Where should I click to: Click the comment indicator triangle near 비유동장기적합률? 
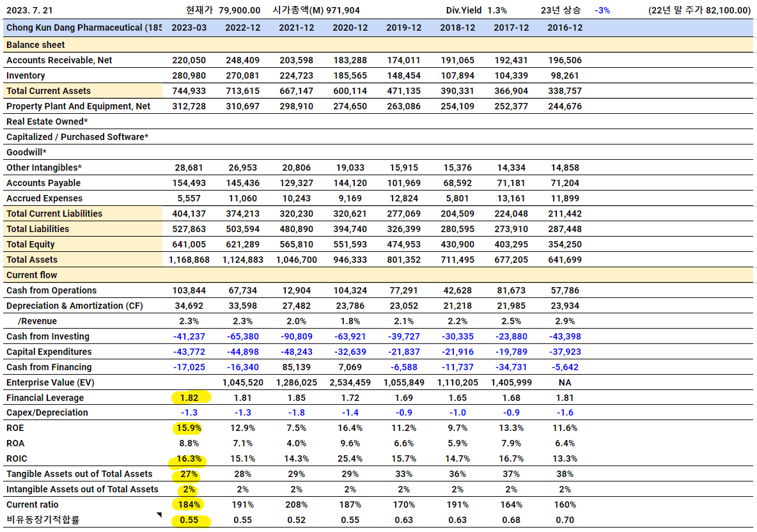coord(159,515)
